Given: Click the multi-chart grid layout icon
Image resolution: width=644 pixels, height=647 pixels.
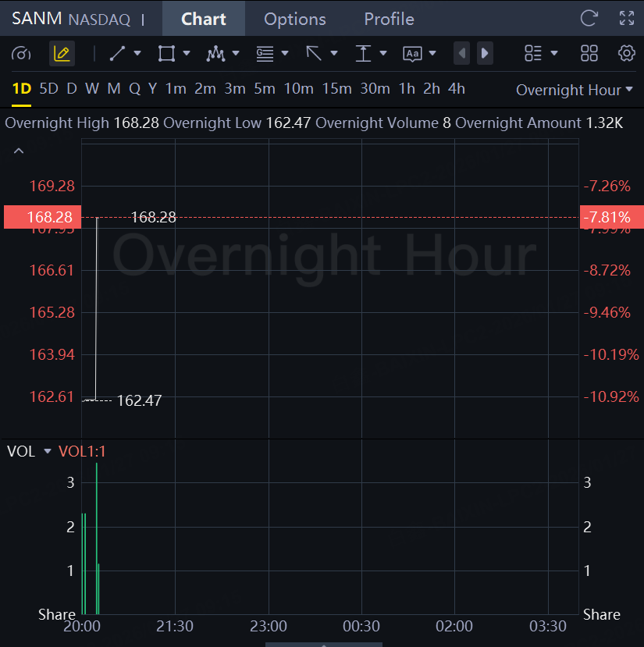Looking at the screenshot, I should pos(589,53).
